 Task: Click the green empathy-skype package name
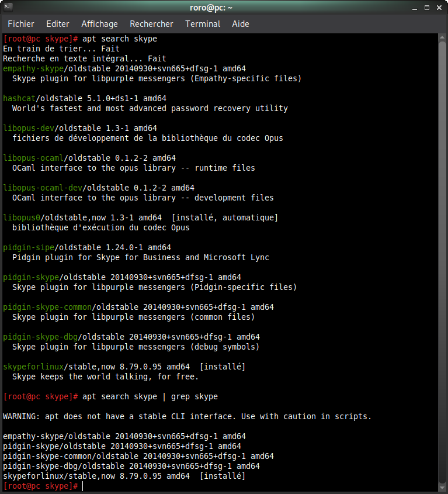point(33,68)
